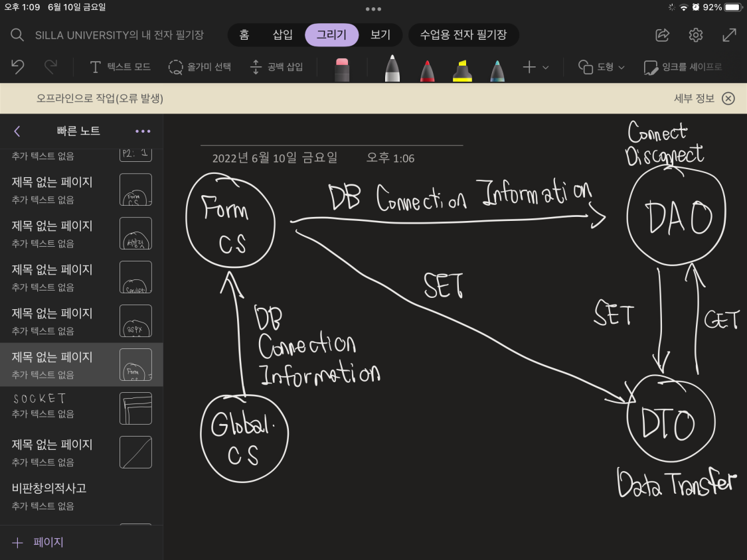
Task: Choose the 공백 삽입 space tool
Action: point(276,66)
